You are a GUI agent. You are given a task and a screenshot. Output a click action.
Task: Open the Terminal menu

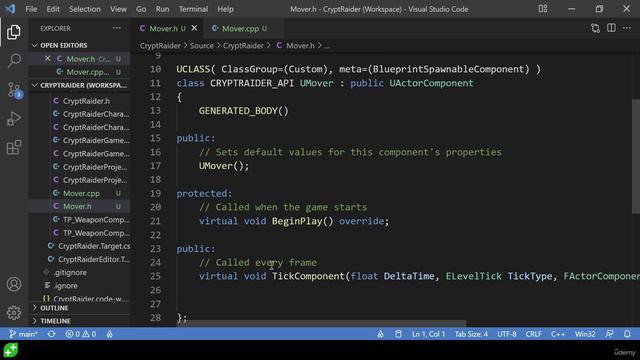tap(193, 9)
